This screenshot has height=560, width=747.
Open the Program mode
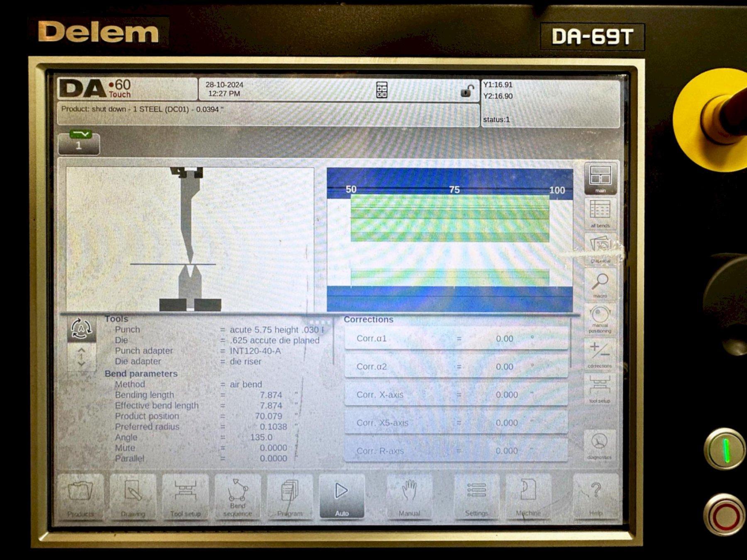[290, 497]
